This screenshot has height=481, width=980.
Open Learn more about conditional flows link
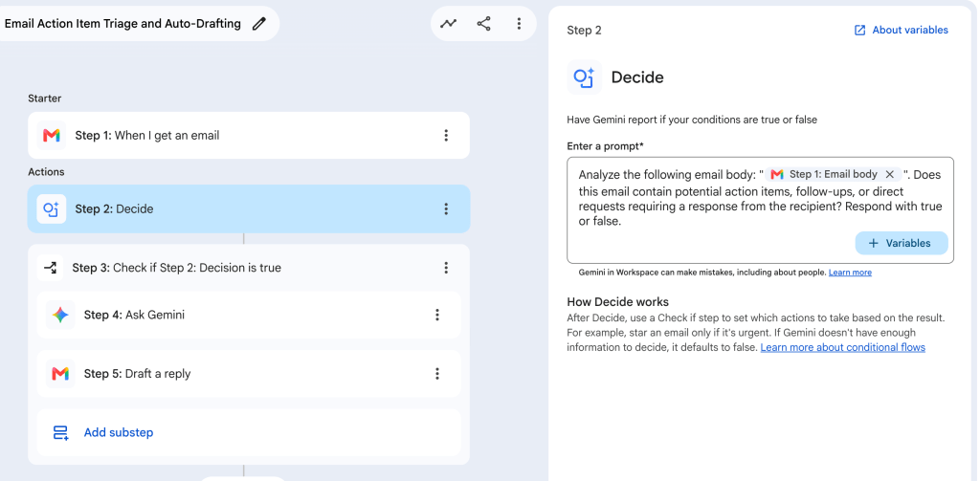pos(842,347)
